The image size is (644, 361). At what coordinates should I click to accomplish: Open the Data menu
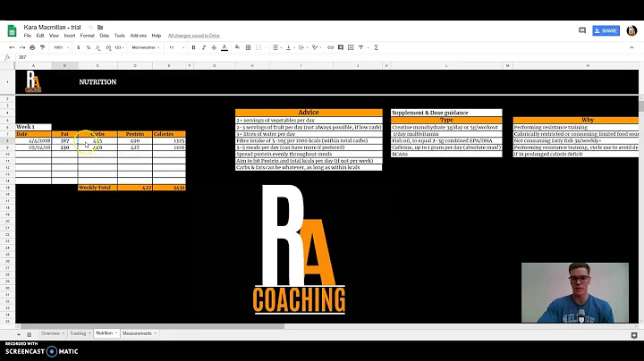[105, 36]
